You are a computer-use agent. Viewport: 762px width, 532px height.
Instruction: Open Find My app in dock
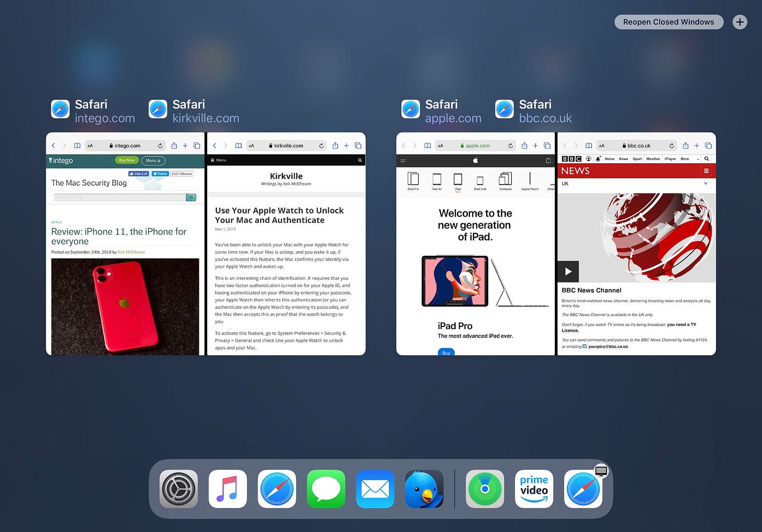485,489
